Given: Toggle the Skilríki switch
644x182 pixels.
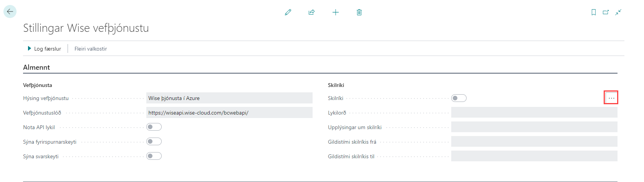Looking at the screenshot, I should 459,98.
